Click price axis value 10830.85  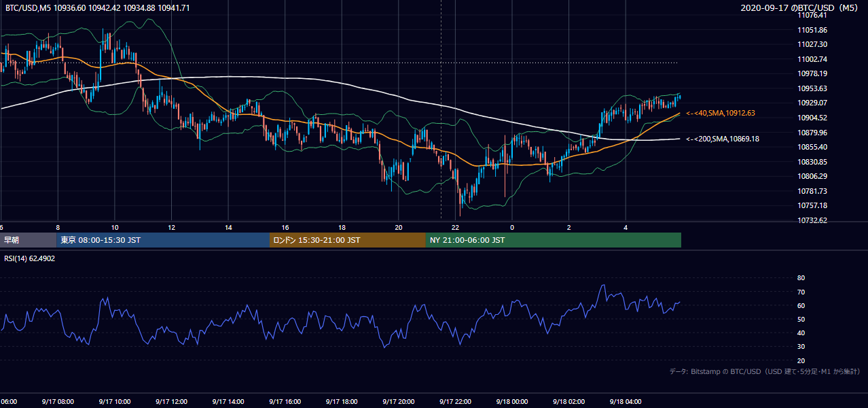(812, 162)
